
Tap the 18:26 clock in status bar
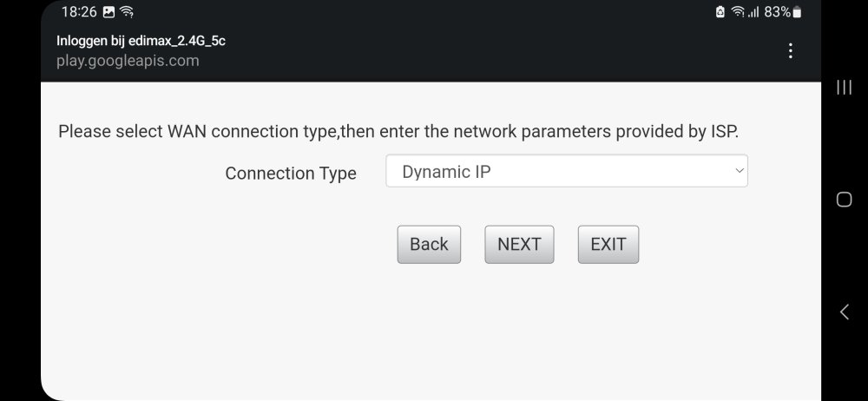[x=78, y=12]
